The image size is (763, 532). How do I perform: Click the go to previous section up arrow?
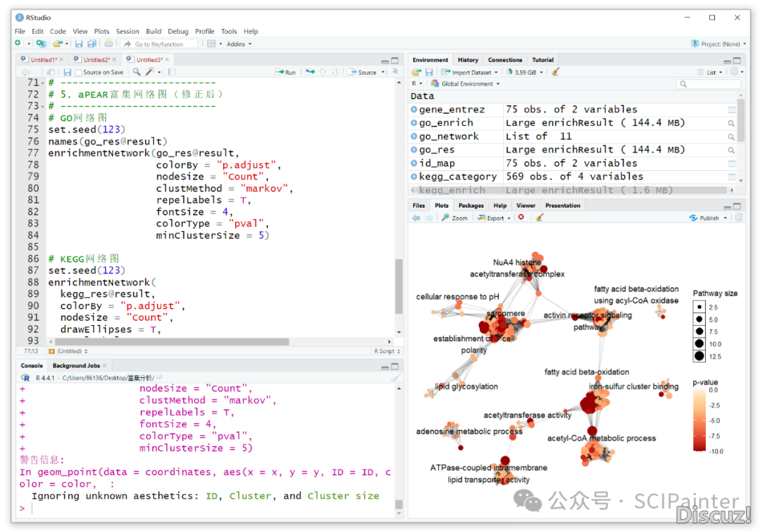tap(323, 72)
